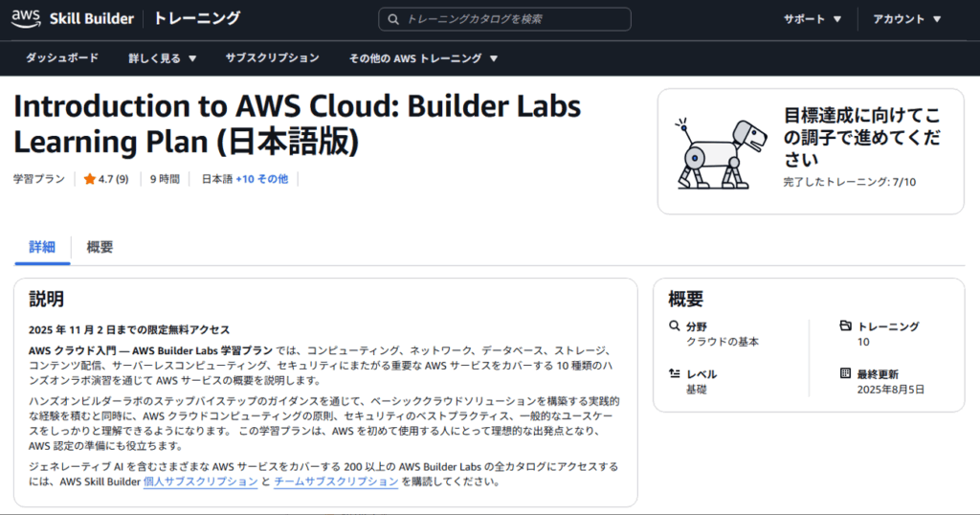Select the 詳細 tab
Image resolution: width=980 pixels, height=515 pixels.
click(x=42, y=247)
